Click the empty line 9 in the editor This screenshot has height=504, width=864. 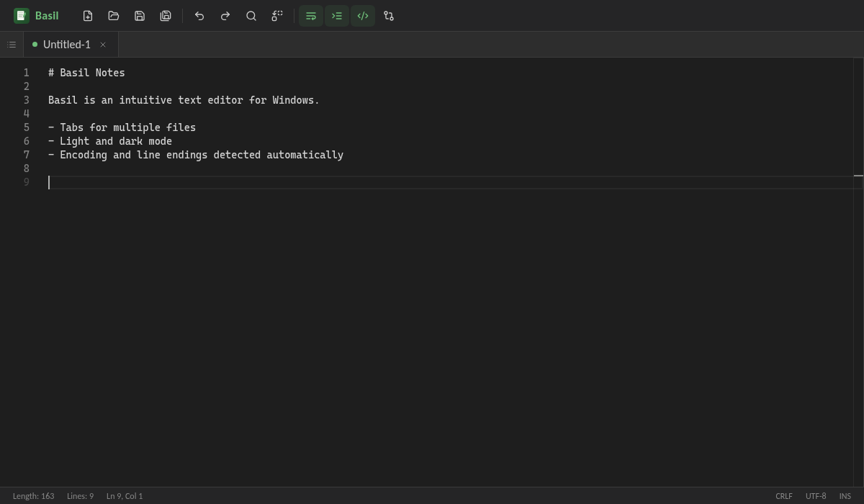(450, 182)
